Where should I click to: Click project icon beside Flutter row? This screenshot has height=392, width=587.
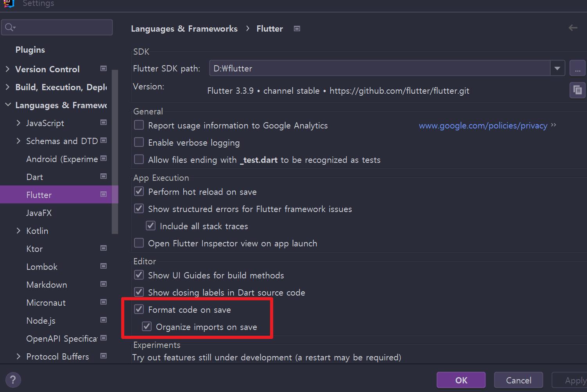tap(104, 194)
